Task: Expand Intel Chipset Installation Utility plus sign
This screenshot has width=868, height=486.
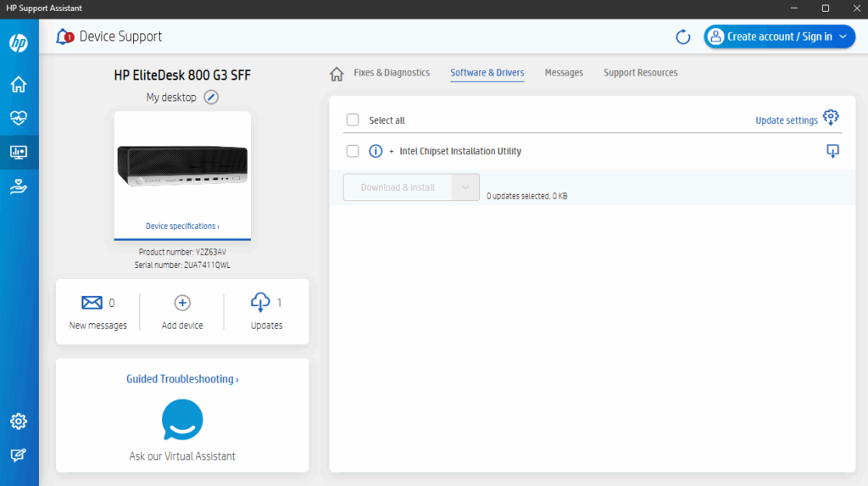Action: pos(391,151)
